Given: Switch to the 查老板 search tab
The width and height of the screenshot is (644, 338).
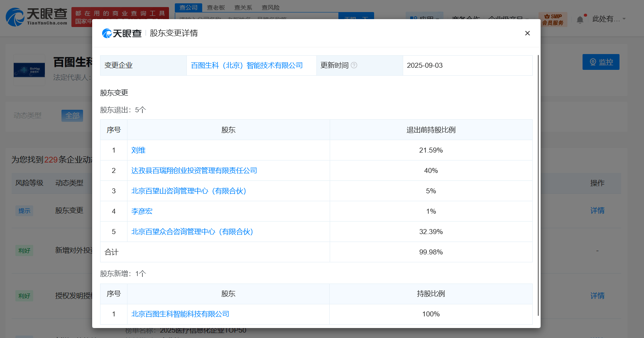Looking at the screenshot, I should click(x=216, y=7).
